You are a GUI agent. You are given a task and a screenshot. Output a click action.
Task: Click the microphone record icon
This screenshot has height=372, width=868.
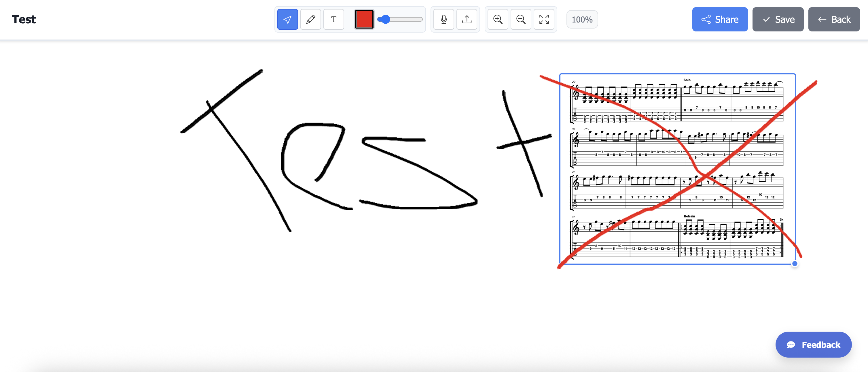point(444,20)
